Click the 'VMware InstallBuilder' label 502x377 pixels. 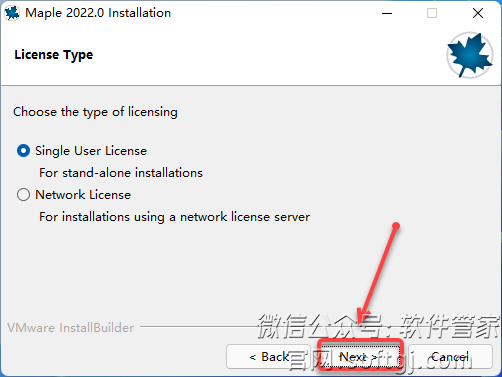pyautogui.click(x=71, y=328)
